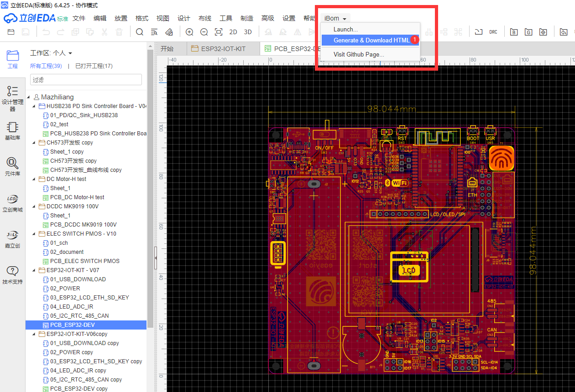Screen dimensions: 575x392
Task: Select the measure/ruler tool in toolbar
Action: pos(169,32)
